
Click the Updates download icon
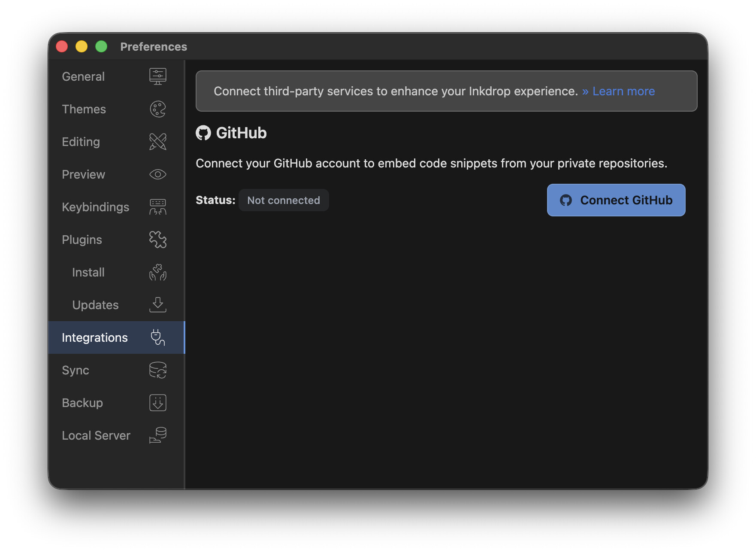pos(157,305)
